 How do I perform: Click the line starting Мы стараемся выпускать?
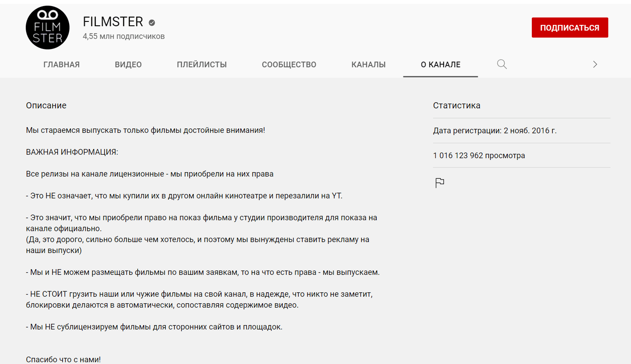[x=146, y=130]
